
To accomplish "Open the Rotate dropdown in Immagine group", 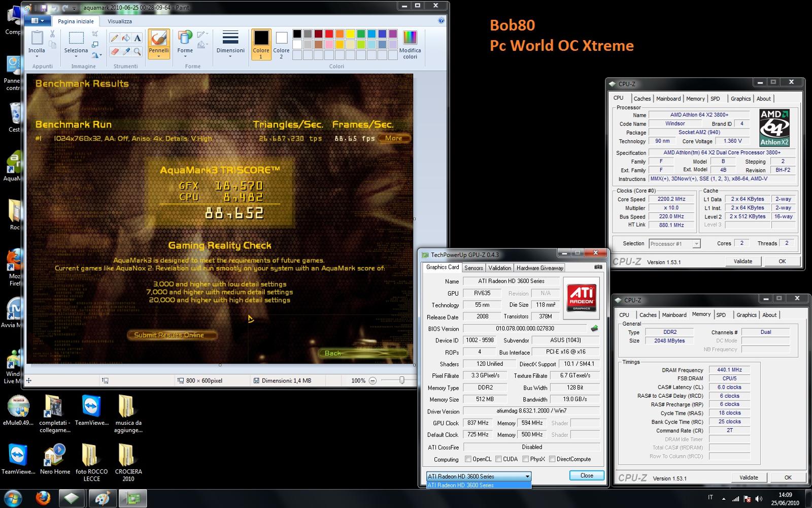I will tap(96, 55).
